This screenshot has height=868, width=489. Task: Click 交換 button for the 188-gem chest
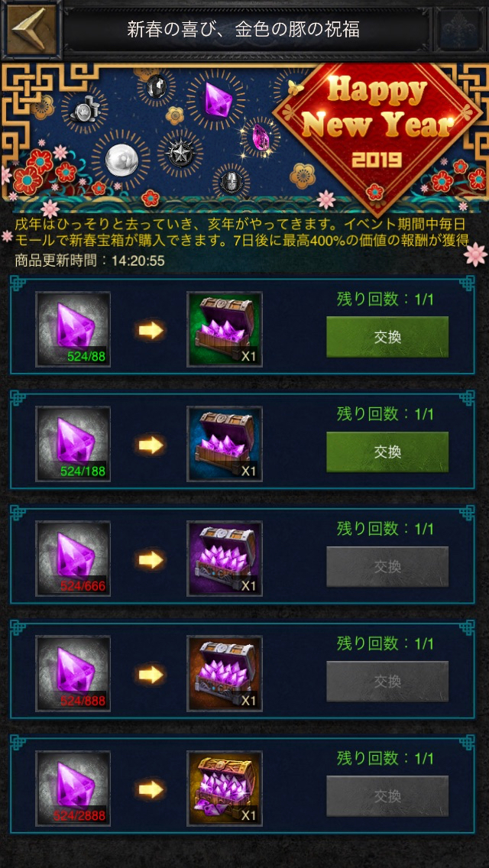tap(387, 452)
